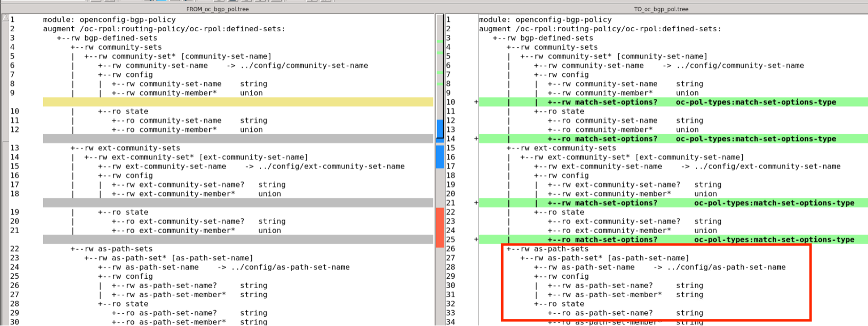Click the up arrow of the left pane scrollbar
This screenshot has height=326, width=868.
5,18
